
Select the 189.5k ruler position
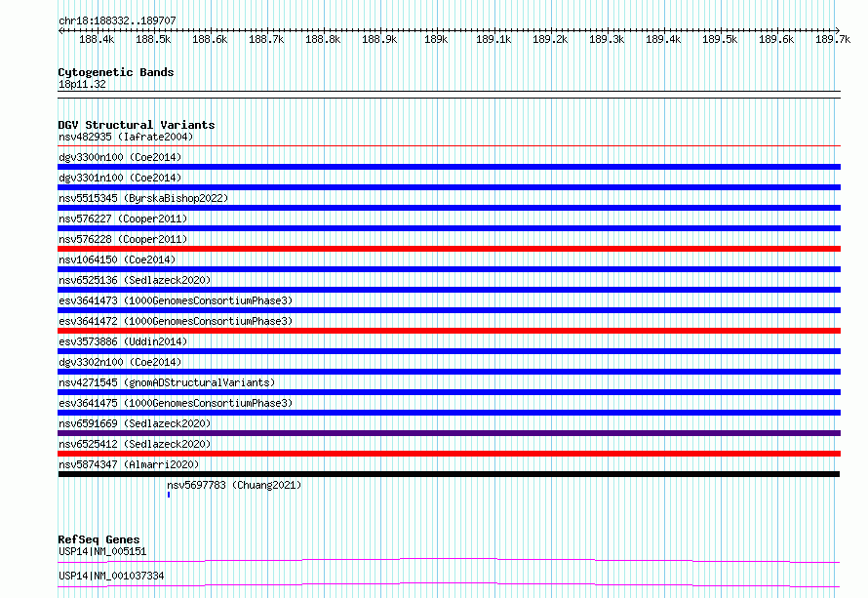pos(720,39)
